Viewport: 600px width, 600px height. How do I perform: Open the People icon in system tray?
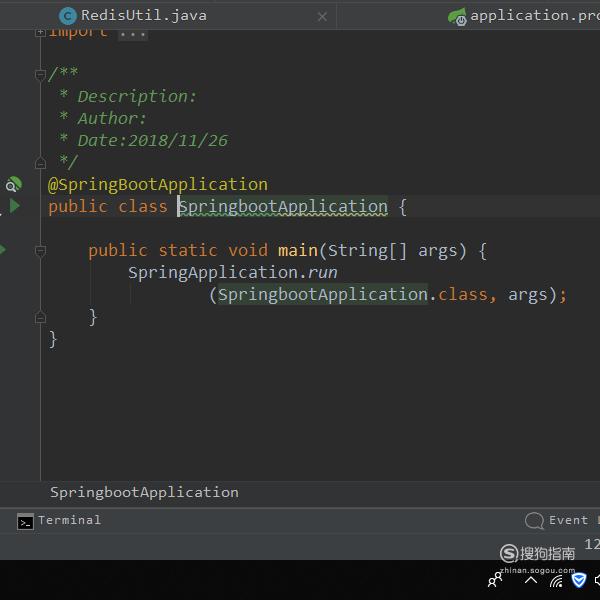[x=495, y=580]
